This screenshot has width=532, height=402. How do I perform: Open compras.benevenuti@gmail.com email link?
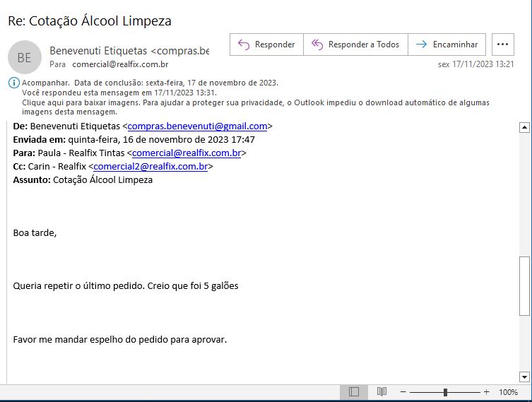197,126
